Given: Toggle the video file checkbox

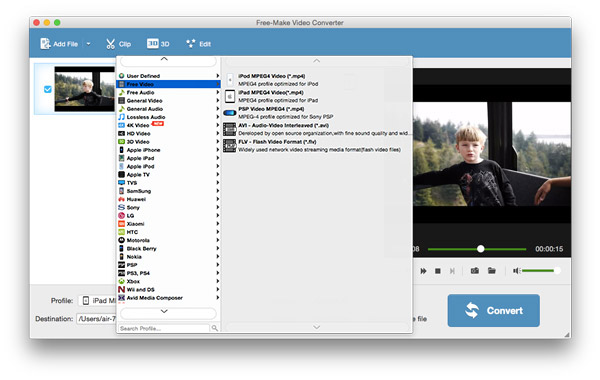Looking at the screenshot, I should [47, 90].
